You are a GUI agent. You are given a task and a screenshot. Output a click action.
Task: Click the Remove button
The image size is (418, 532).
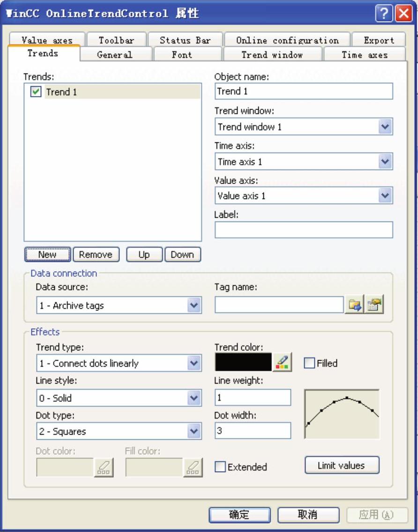[x=96, y=254]
